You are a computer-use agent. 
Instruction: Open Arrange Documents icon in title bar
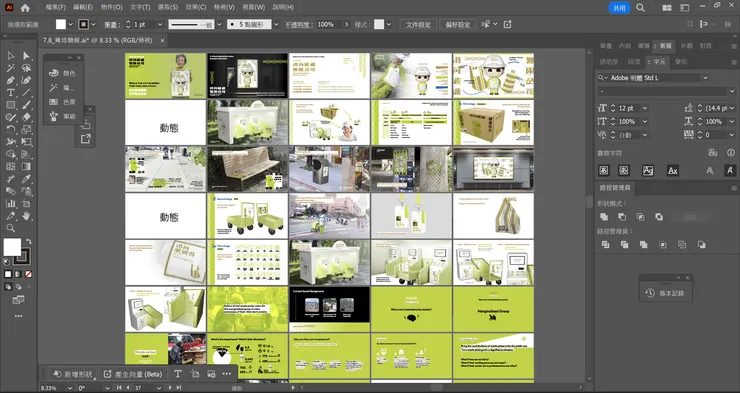click(x=666, y=8)
